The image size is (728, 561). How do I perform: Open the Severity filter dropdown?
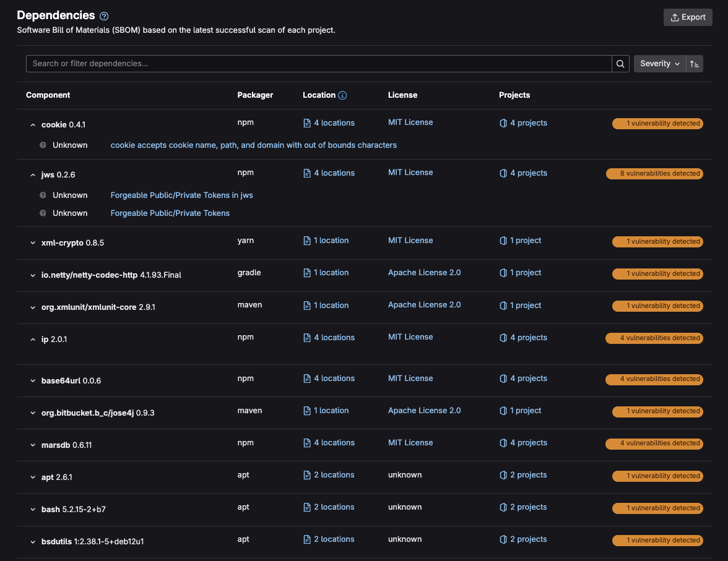[x=659, y=63]
